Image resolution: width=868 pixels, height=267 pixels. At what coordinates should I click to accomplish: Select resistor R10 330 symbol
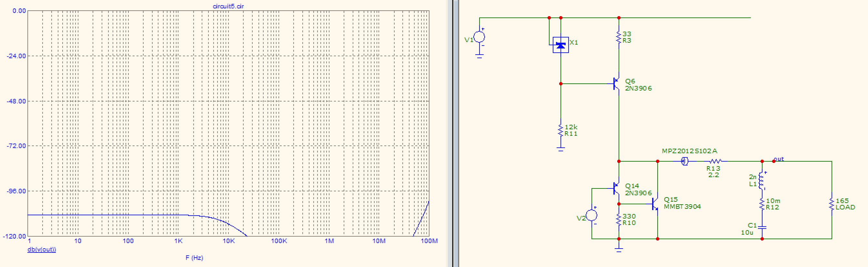pos(619,220)
